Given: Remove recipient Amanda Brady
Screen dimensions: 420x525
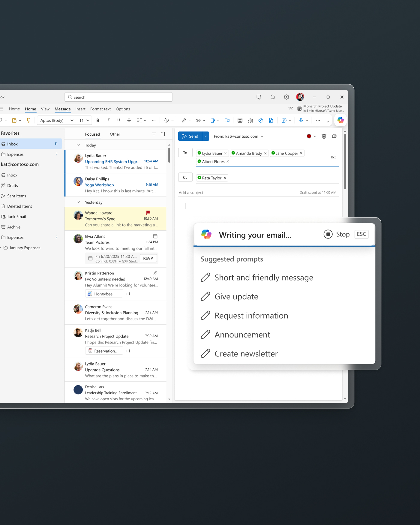Looking at the screenshot, I should click(265, 153).
